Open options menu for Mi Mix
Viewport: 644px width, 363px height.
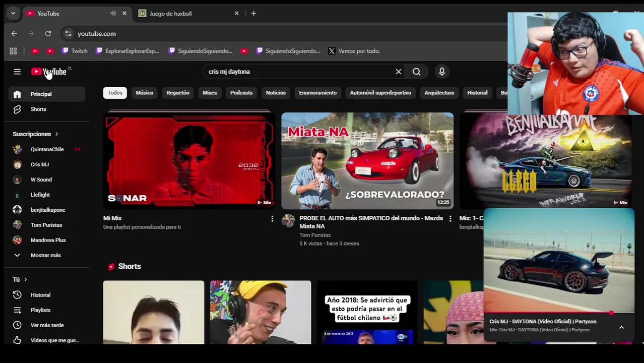click(272, 219)
